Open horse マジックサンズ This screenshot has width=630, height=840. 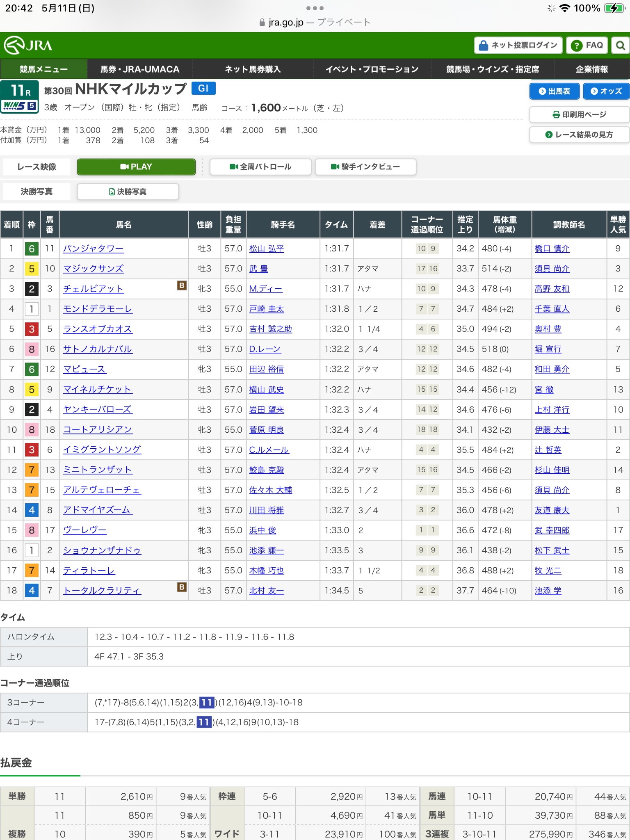tap(94, 269)
